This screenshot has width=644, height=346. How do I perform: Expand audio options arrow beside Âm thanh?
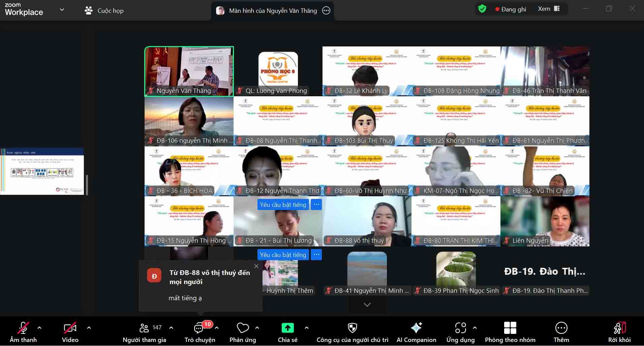pos(39,327)
